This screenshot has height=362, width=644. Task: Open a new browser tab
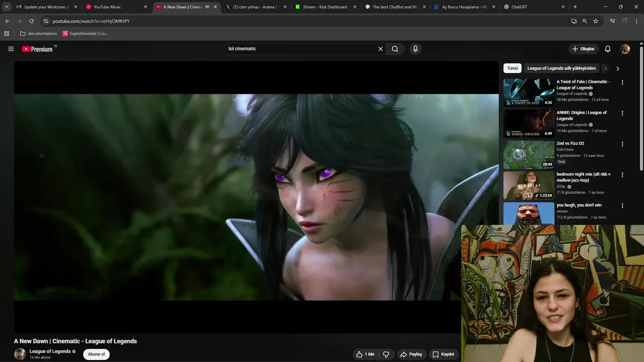pos(575,7)
